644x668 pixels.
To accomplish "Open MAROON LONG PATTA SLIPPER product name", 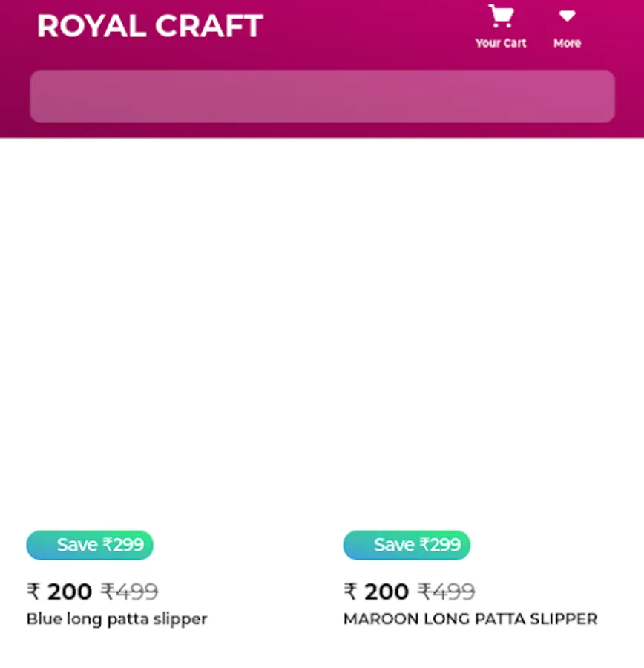I will coord(470,618).
